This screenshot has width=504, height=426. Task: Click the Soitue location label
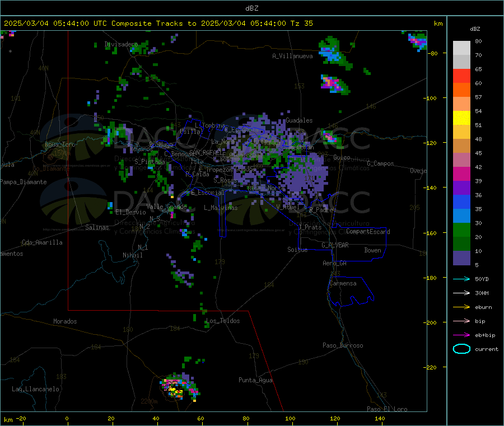(297, 250)
